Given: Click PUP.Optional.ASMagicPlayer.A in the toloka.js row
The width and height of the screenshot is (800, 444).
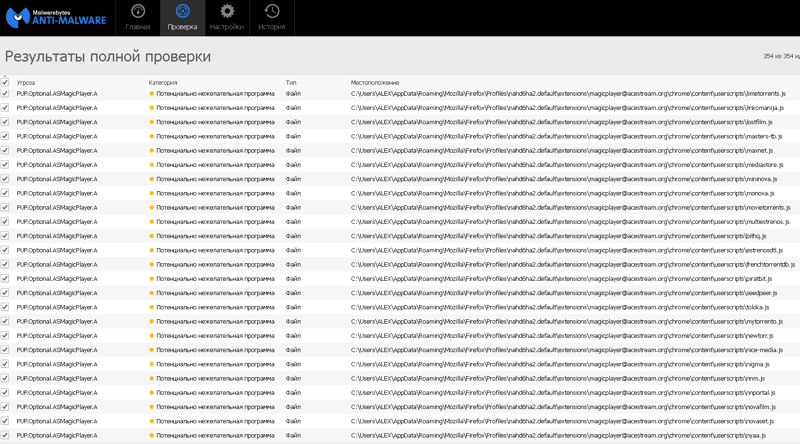Looking at the screenshot, I should click(x=57, y=307).
